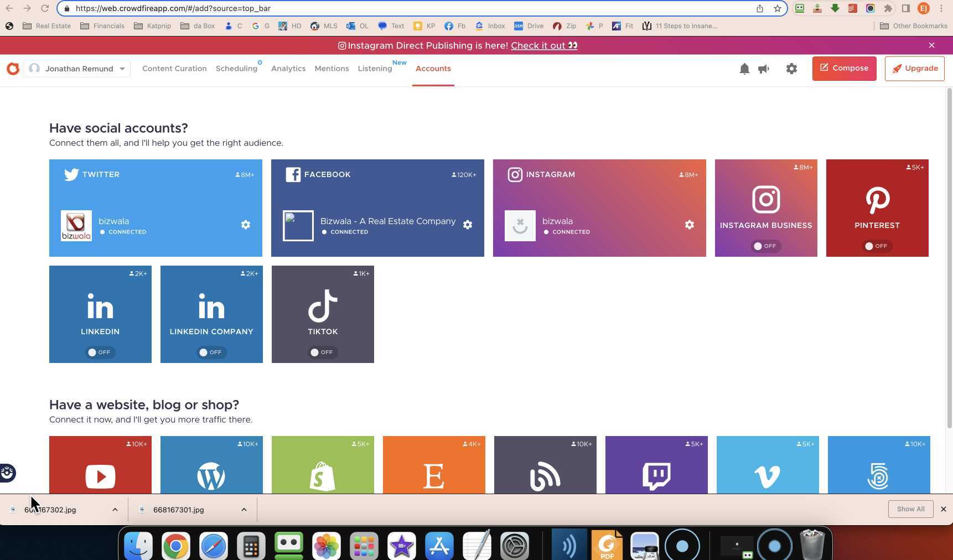
Task: Open Finder in the Dock
Action: tap(138, 546)
